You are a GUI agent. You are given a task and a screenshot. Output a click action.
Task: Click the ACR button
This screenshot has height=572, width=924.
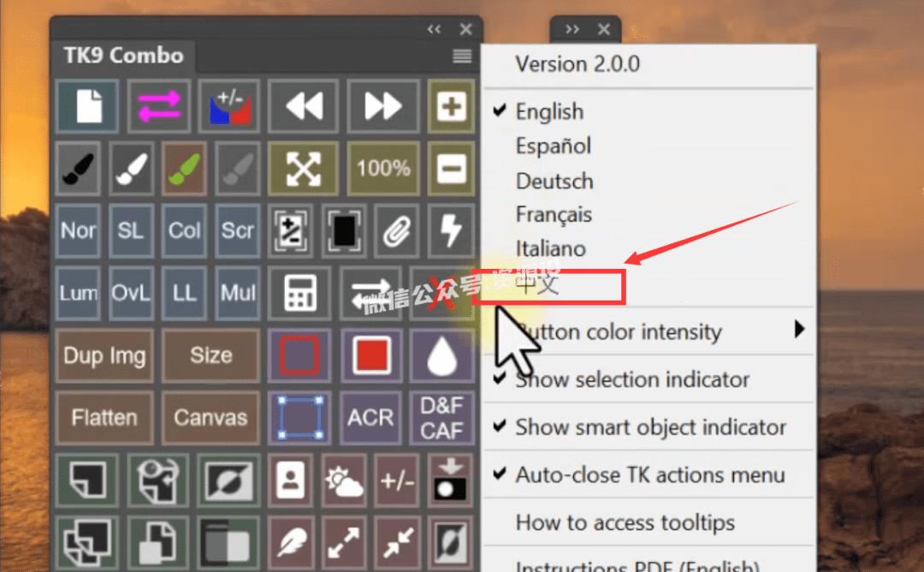click(371, 418)
